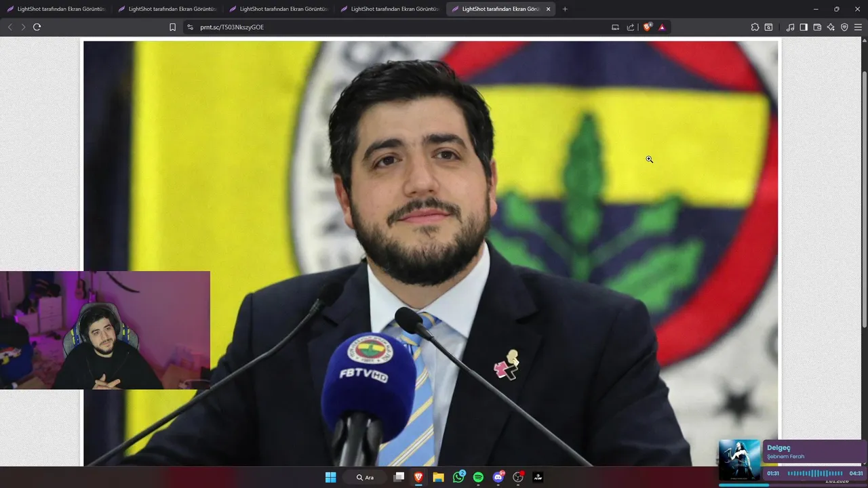This screenshot has height=488, width=868.
Task: Reload the current page
Action: pos(37,27)
